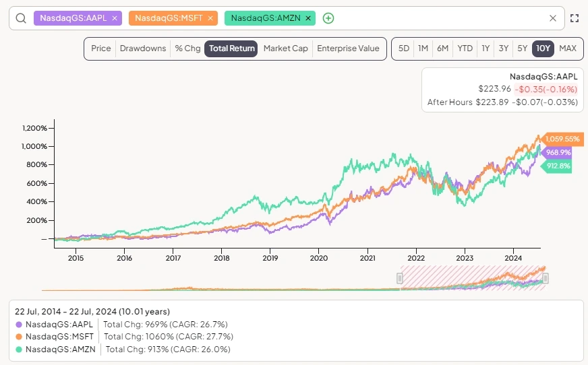Click the purple AAPL legend dot
The height and width of the screenshot is (365, 588).
19,325
